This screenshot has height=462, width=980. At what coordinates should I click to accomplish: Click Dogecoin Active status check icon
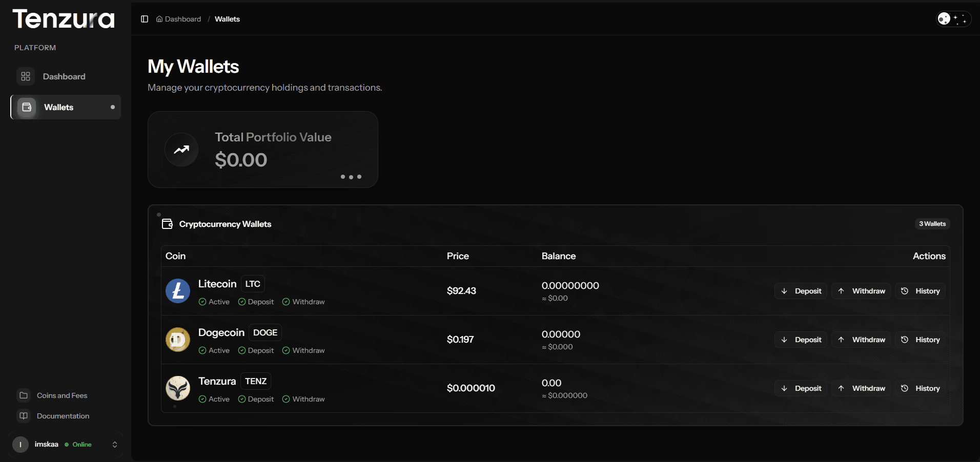[202, 350]
